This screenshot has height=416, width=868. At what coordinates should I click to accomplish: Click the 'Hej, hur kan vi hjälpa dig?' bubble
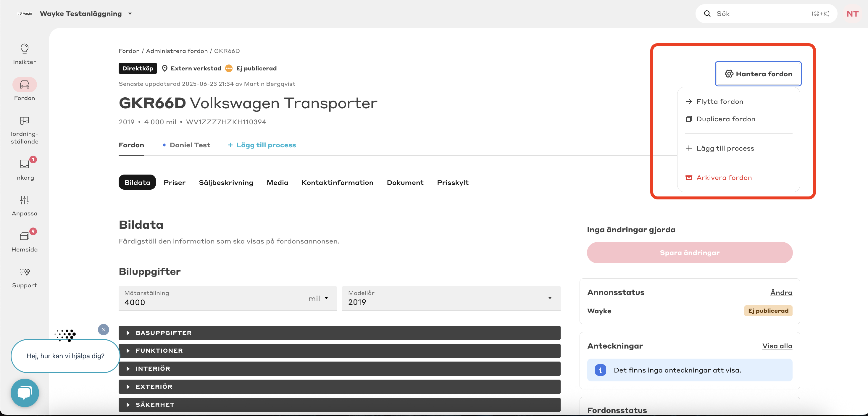tap(65, 356)
